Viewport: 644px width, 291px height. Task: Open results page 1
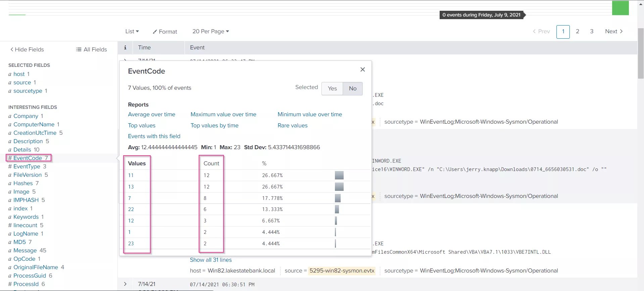[563, 32]
